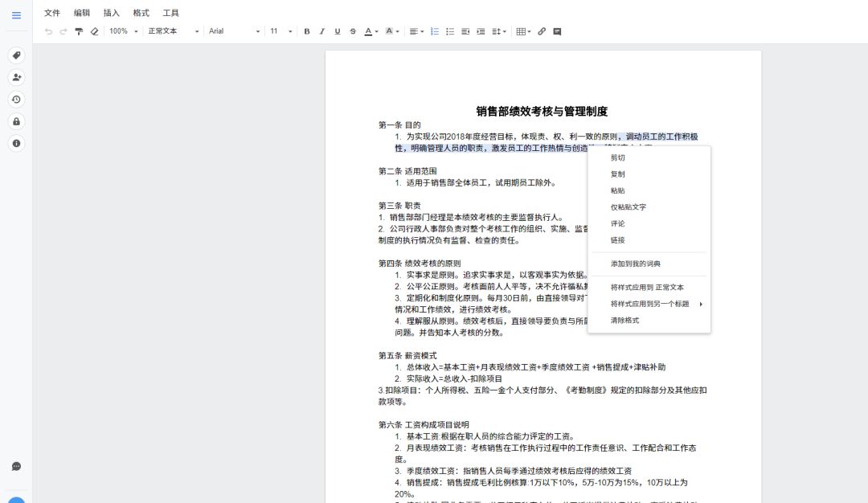Click the comment icon in the toolbar
Viewport: 868px width, 503px height.
(557, 31)
